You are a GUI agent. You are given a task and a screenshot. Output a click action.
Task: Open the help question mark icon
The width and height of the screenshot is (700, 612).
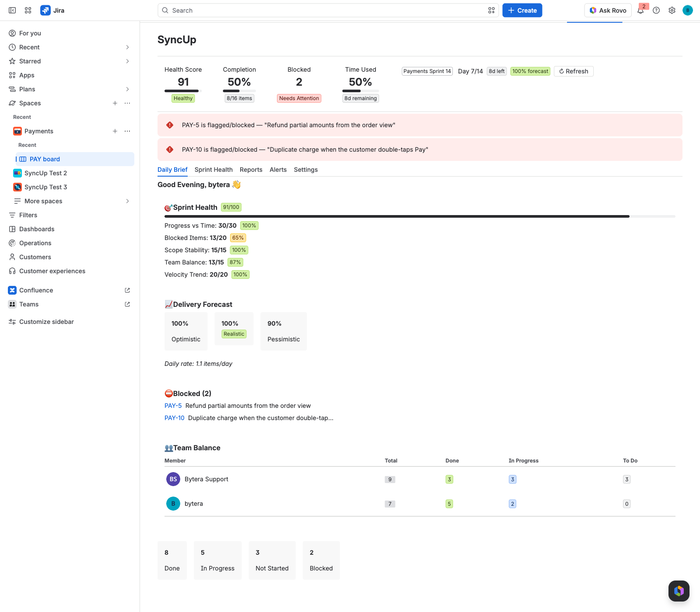point(656,10)
